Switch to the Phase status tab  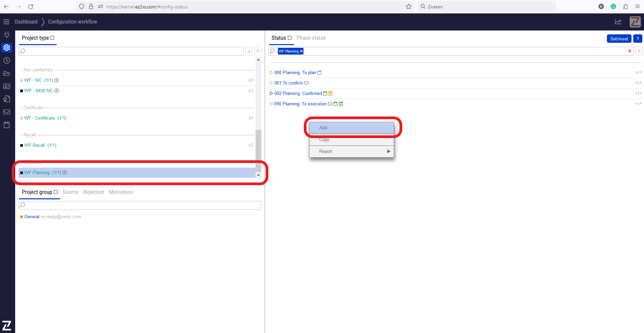tap(311, 38)
